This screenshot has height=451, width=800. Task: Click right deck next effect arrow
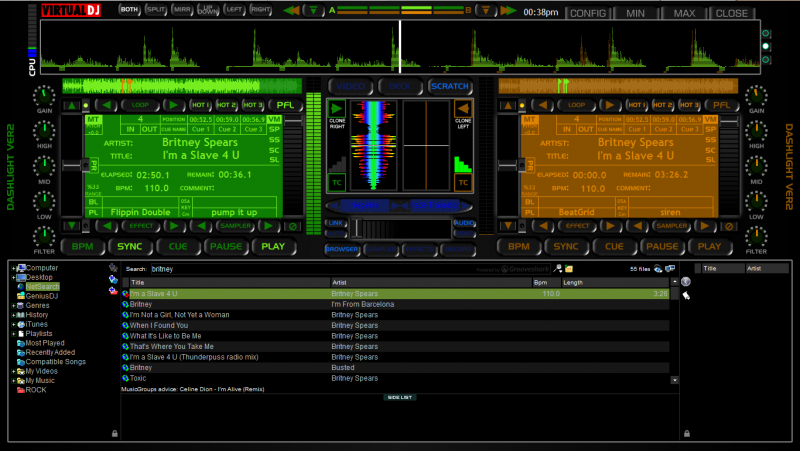tap(610, 226)
